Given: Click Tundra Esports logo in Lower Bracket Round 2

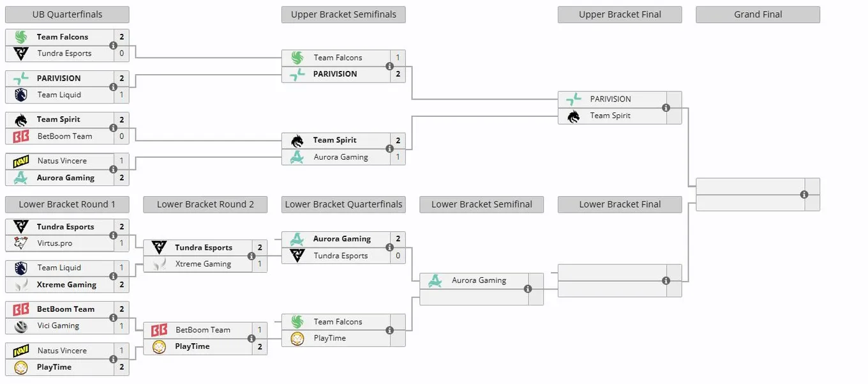Looking at the screenshot, I should click(159, 248).
